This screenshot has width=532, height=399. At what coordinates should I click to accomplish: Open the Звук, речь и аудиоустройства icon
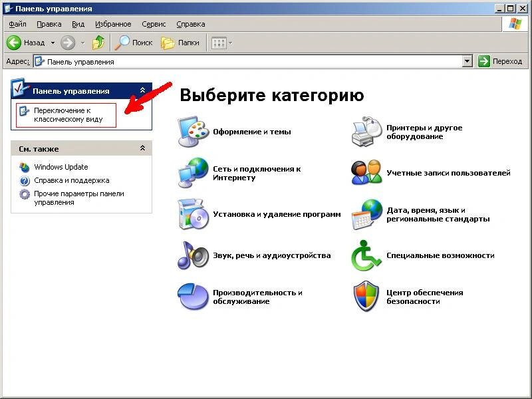tap(193, 255)
